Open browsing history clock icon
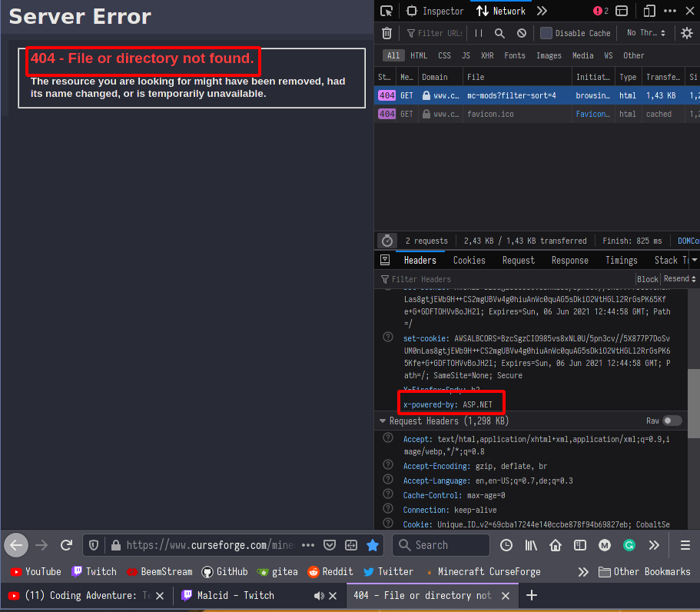 click(506, 545)
